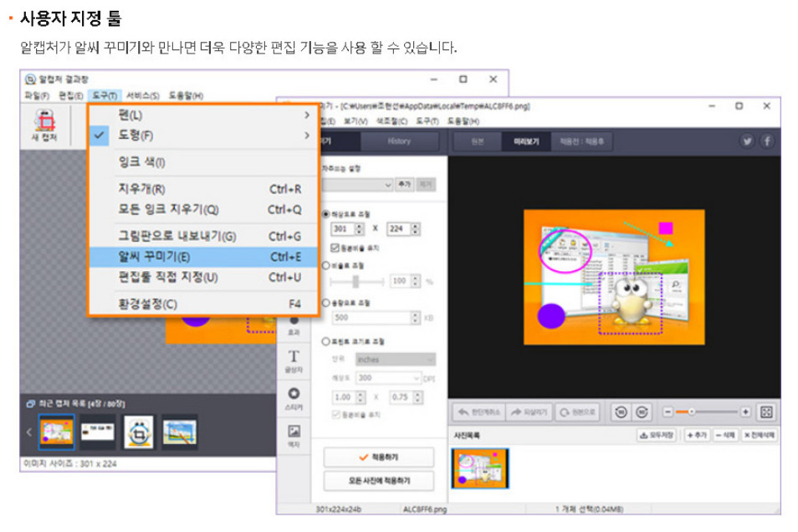This screenshot has height=532, width=798.
Task: Choose 모든 잉크 지우기(Q) menu item
Action: coord(203,209)
